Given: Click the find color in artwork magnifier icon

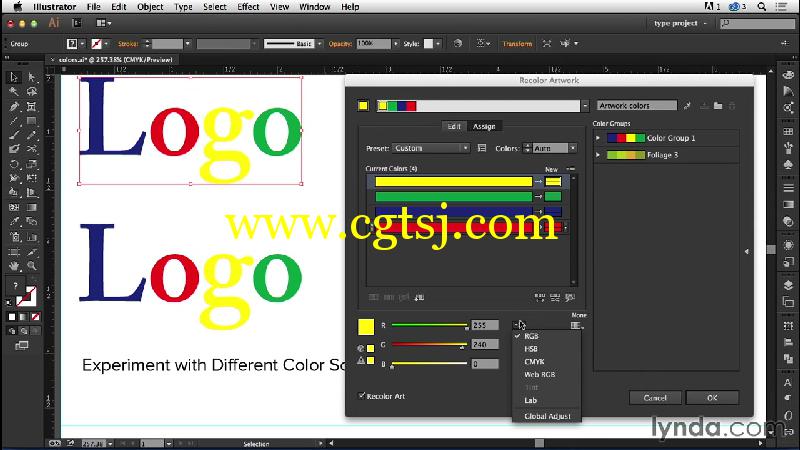Looking at the screenshot, I should click(x=570, y=297).
